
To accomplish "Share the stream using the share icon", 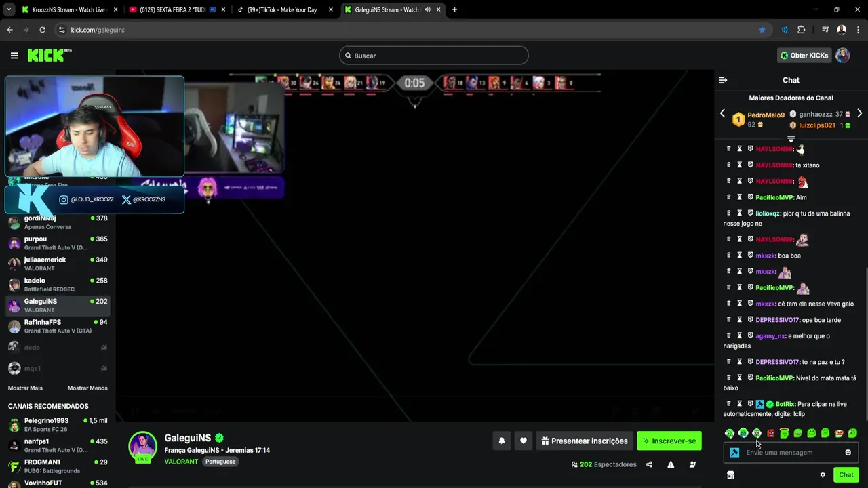I will click(649, 464).
